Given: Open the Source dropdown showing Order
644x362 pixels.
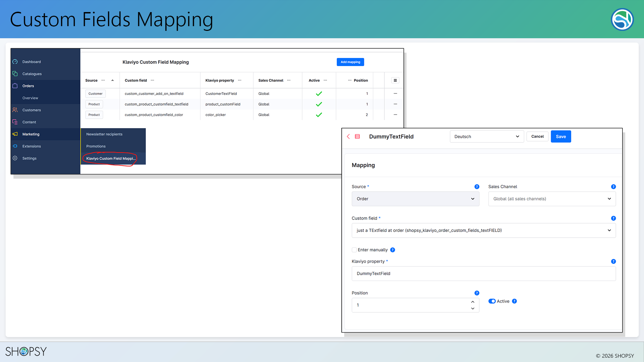Looking at the screenshot, I should [x=415, y=199].
